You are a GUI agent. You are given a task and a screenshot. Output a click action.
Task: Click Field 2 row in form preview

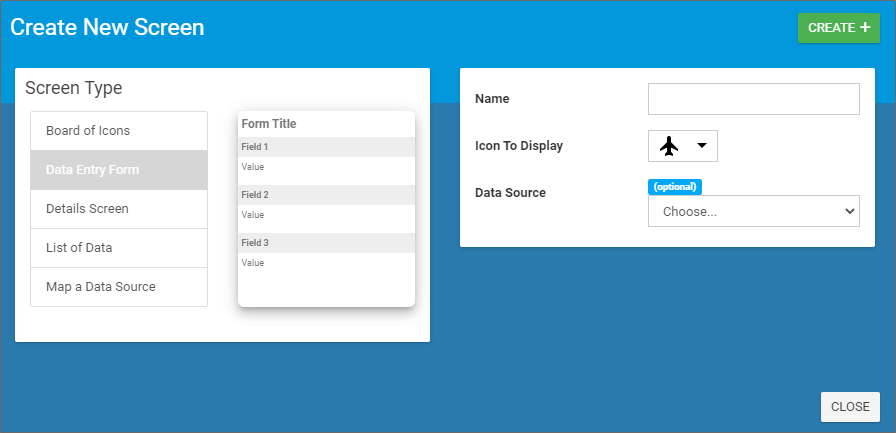tap(326, 195)
